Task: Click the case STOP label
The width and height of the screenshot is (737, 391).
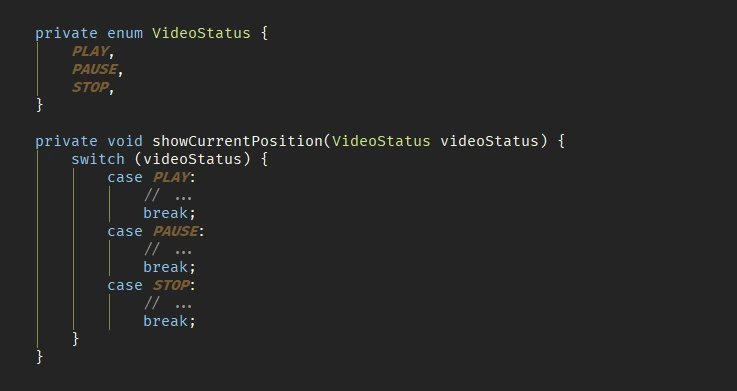Action: [151, 285]
